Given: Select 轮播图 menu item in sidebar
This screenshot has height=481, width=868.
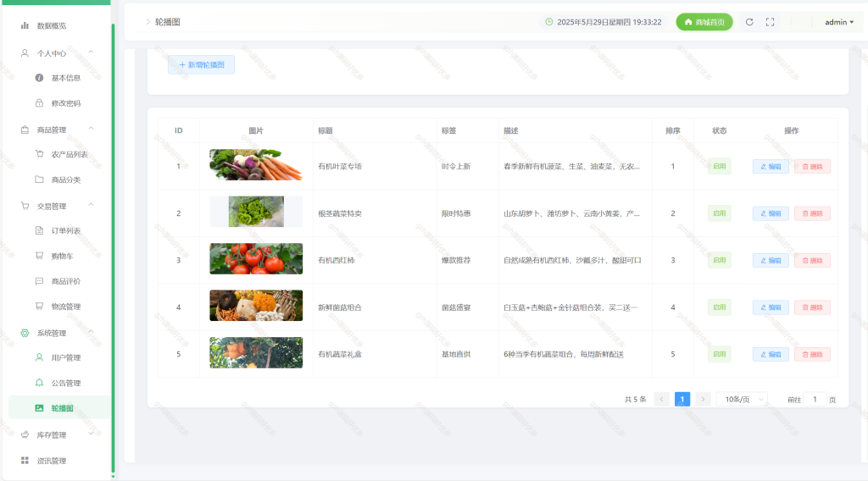Looking at the screenshot, I should [x=60, y=408].
